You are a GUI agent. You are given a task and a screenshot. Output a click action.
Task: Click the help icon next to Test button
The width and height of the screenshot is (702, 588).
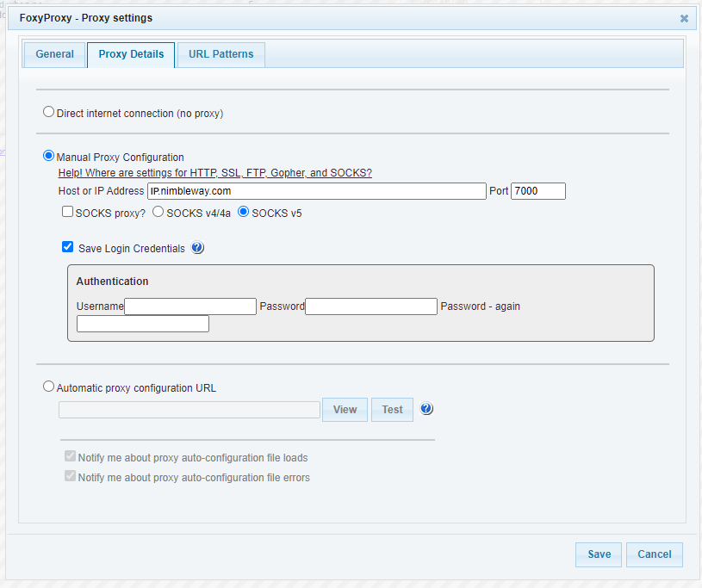(426, 409)
